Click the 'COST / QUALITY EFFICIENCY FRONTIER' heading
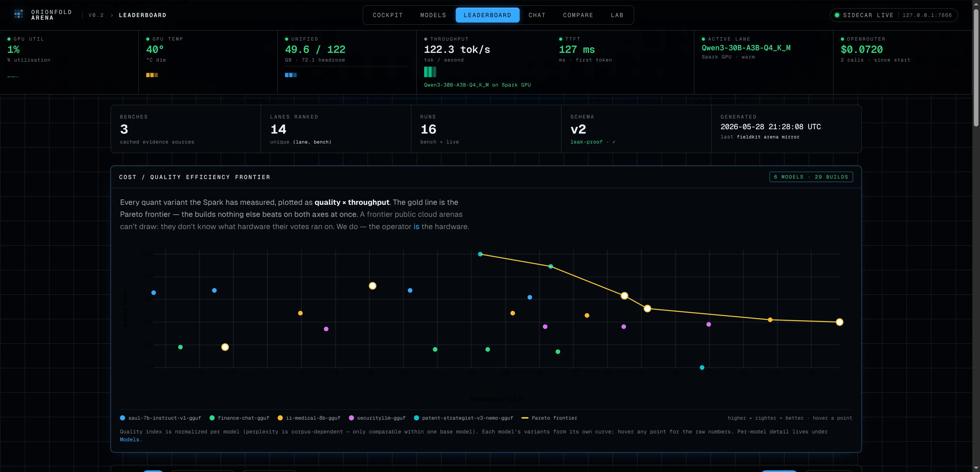The height and width of the screenshot is (472, 980). click(x=194, y=177)
